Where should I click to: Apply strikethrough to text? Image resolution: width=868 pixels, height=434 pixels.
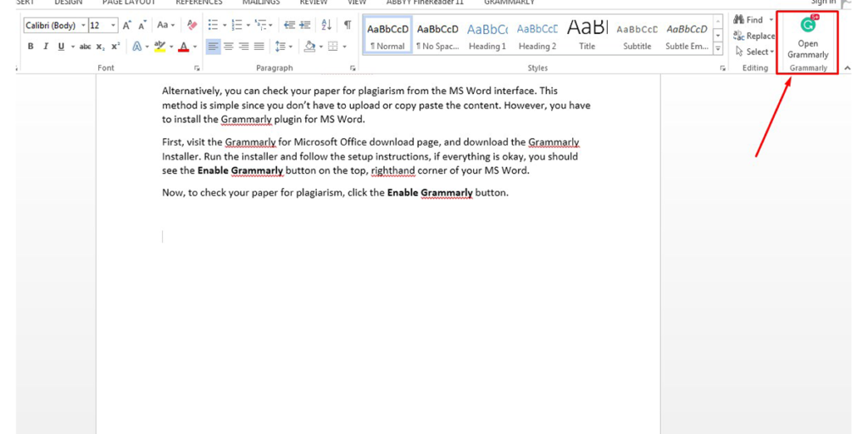[x=86, y=47]
